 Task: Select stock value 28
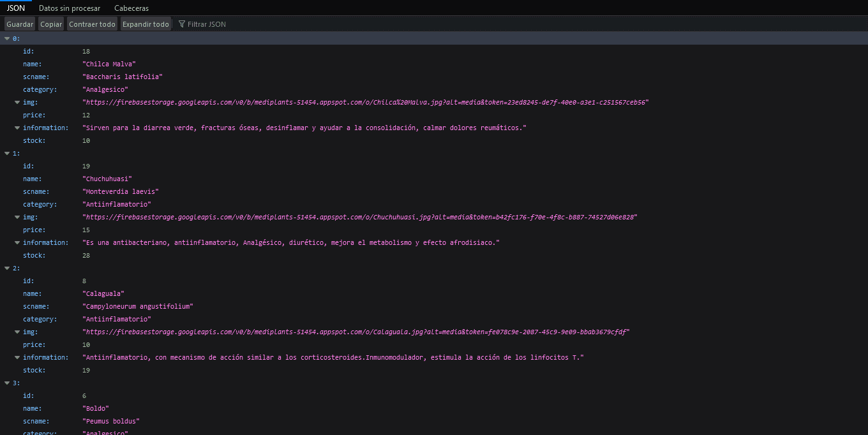point(86,255)
